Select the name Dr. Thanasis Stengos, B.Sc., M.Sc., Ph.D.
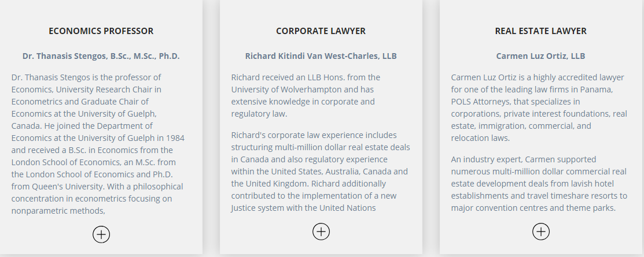This screenshot has height=257, width=644. pyautogui.click(x=101, y=56)
